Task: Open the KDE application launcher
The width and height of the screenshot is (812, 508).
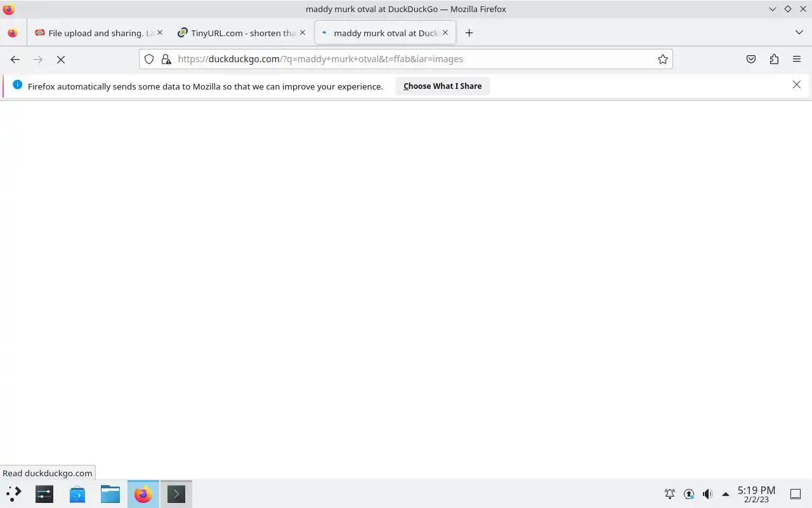Action: 14,493
